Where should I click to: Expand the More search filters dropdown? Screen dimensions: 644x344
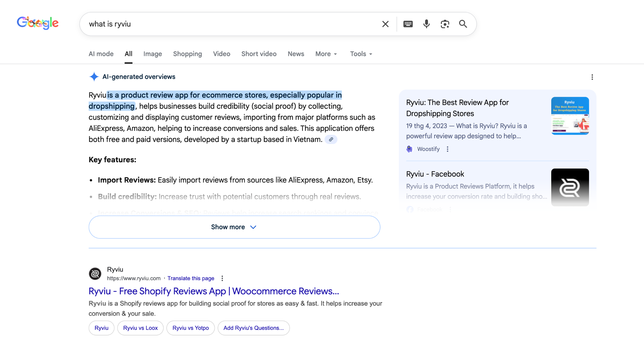point(326,54)
